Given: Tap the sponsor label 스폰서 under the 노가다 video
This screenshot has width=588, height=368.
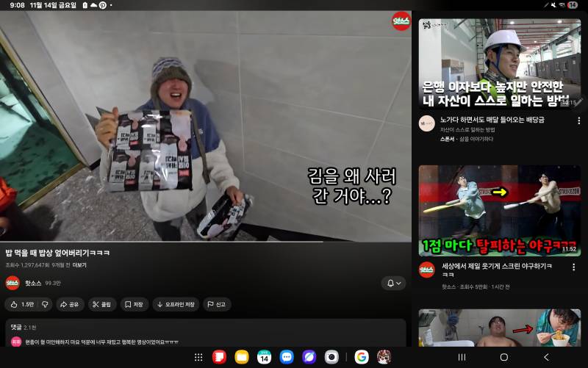Looking at the screenshot, I should point(447,139).
